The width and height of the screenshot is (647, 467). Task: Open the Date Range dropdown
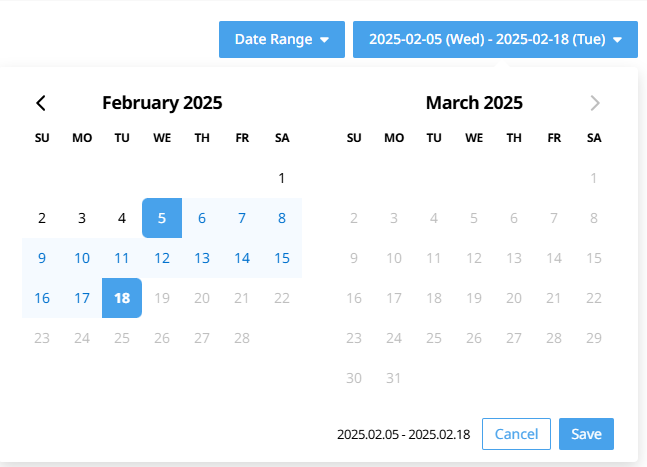pos(282,40)
